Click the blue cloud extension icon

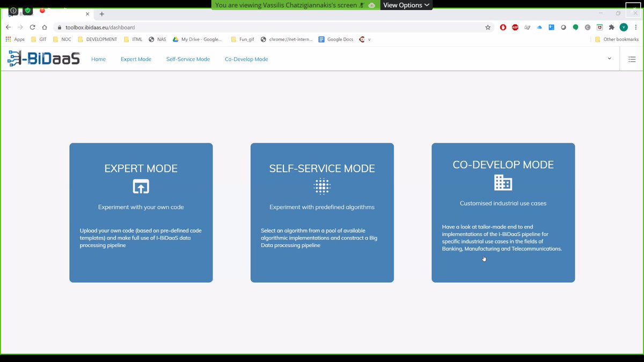pos(539,27)
